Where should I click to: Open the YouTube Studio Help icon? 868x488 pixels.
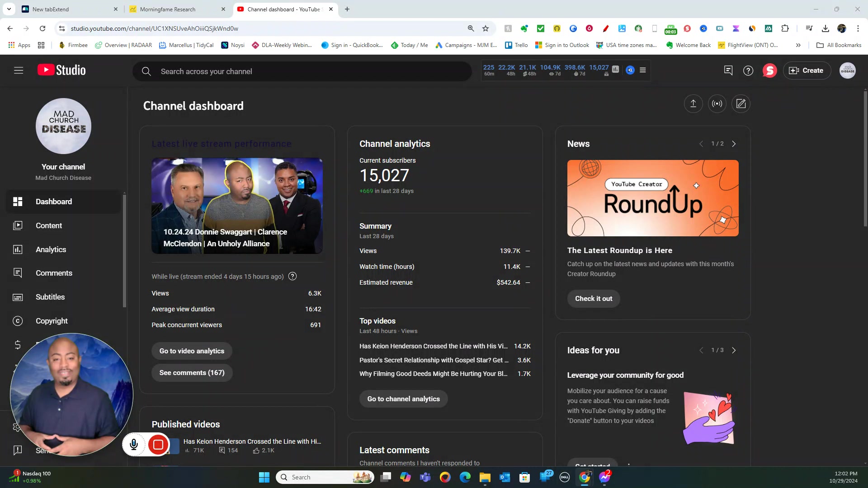click(748, 70)
